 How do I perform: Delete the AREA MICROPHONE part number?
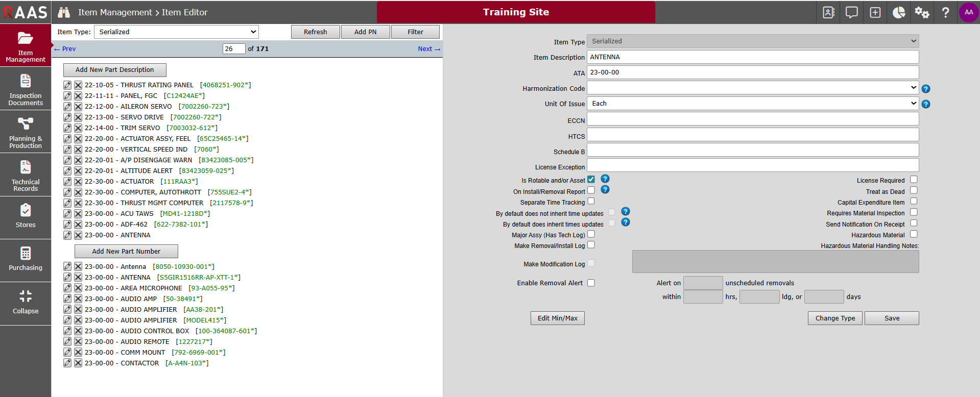click(78, 288)
